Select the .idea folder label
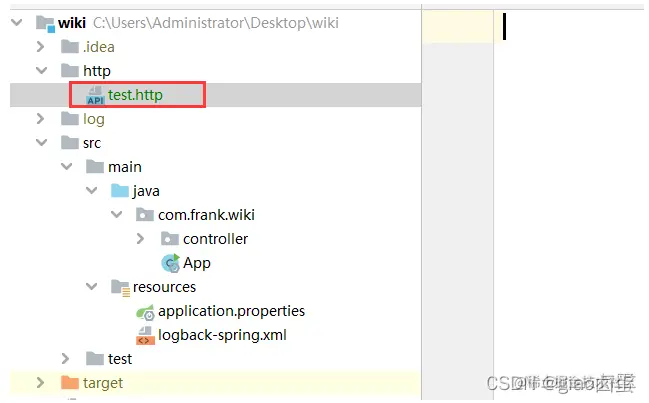This screenshot has width=649, height=403. 99,47
